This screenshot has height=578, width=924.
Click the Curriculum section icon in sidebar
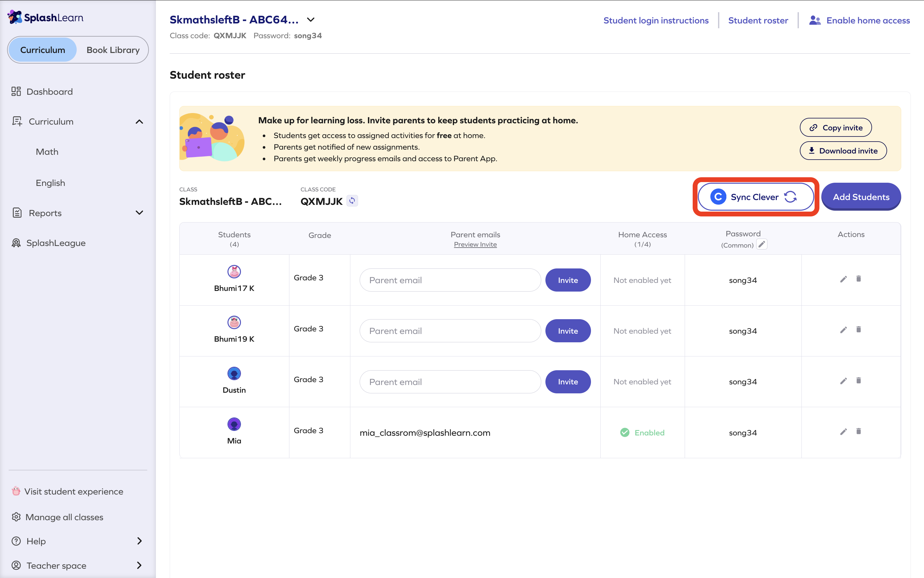pos(17,121)
